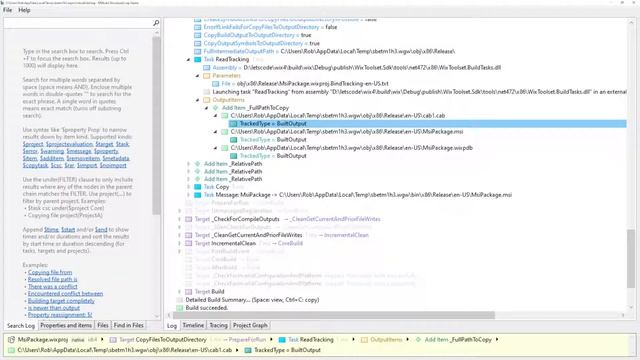The image size is (640, 360).
Task: Click the $warning kind link
Action: (x=52, y=151)
